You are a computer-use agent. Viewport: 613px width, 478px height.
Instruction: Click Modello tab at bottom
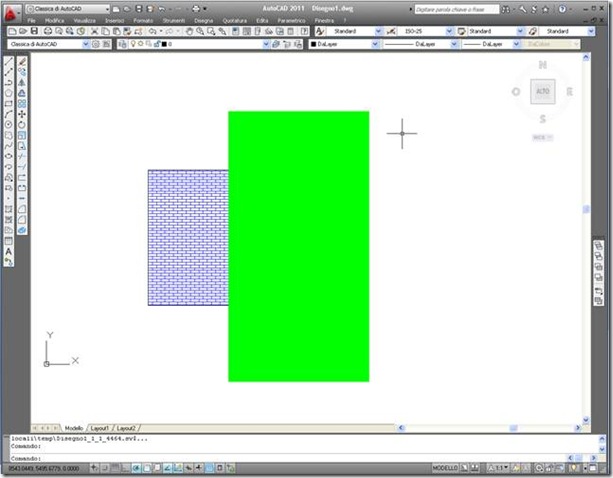click(x=74, y=428)
